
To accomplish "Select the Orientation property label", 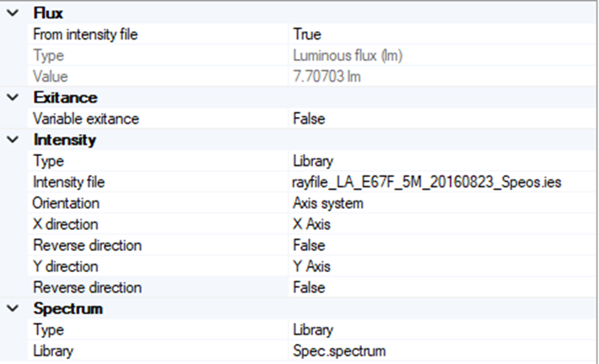I will click(x=66, y=203).
